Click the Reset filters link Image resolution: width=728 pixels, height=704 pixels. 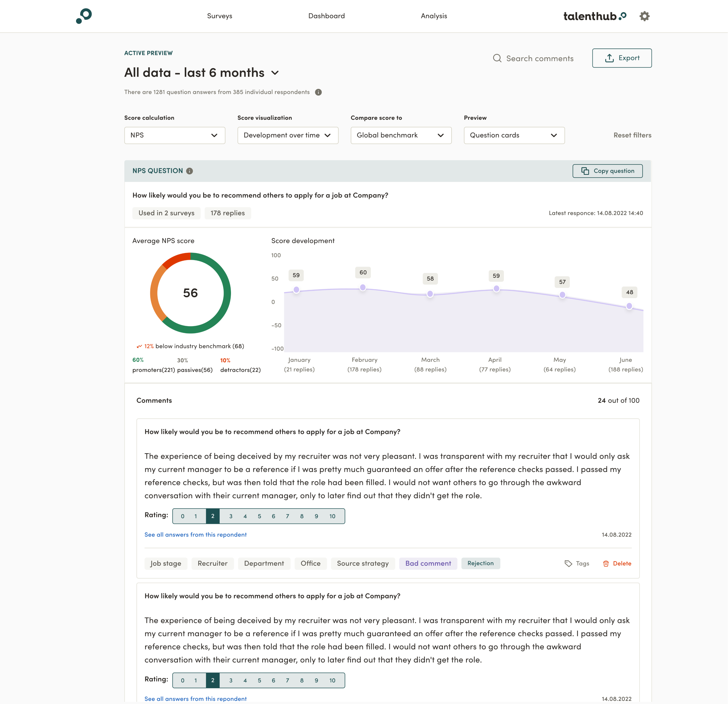pyautogui.click(x=632, y=135)
